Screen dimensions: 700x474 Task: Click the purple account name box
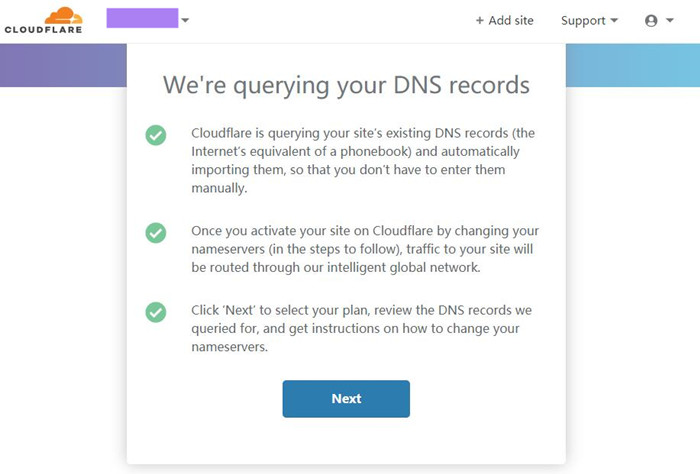click(x=142, y=18)
